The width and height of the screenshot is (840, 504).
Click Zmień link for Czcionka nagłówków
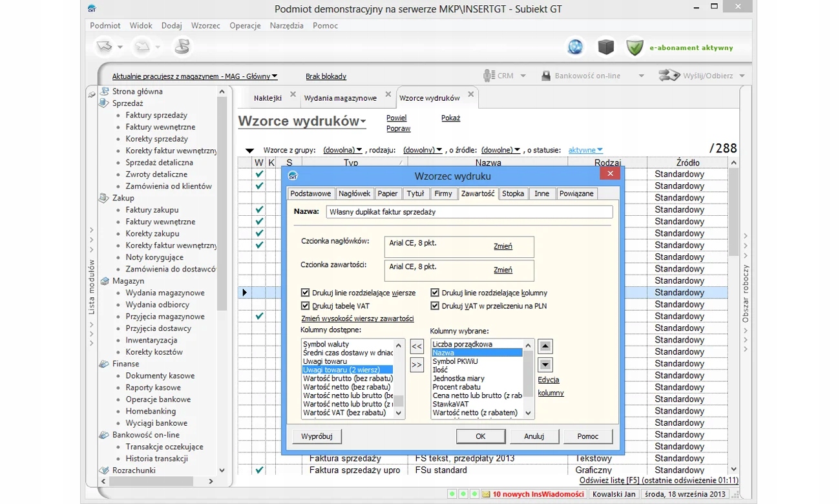click(x=503, y=246)
